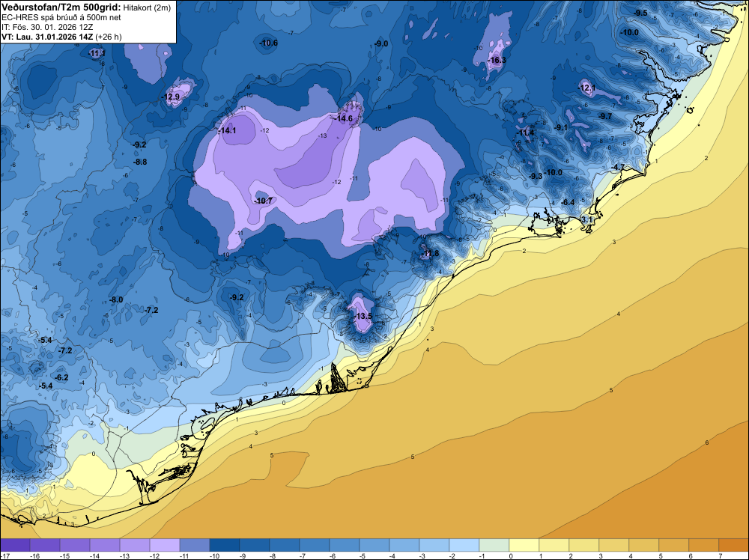Screen dimensions: 749x560
Task: Click the temperature value "-6.4"
Action: click(x=568, y=202)
